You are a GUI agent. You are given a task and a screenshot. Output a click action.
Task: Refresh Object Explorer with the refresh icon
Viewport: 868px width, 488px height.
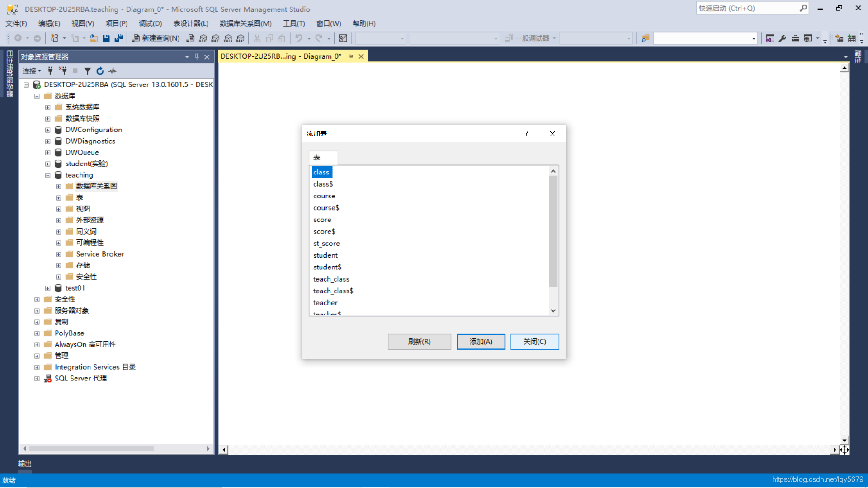[100, 71]
